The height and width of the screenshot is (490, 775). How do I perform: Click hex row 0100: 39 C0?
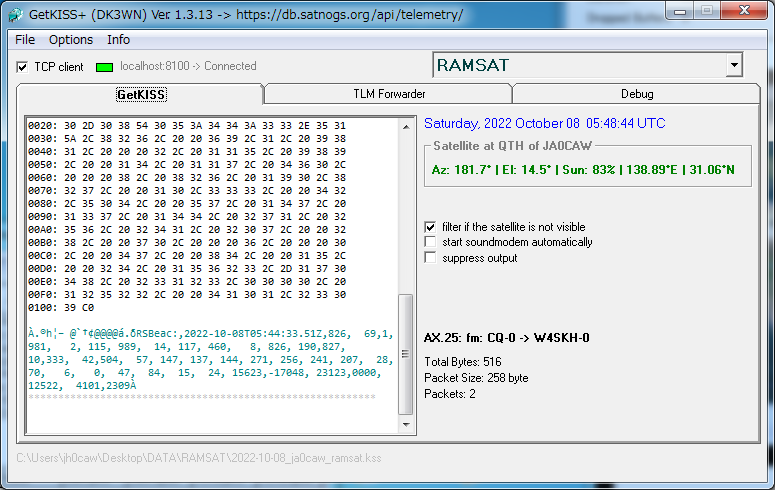61,308
